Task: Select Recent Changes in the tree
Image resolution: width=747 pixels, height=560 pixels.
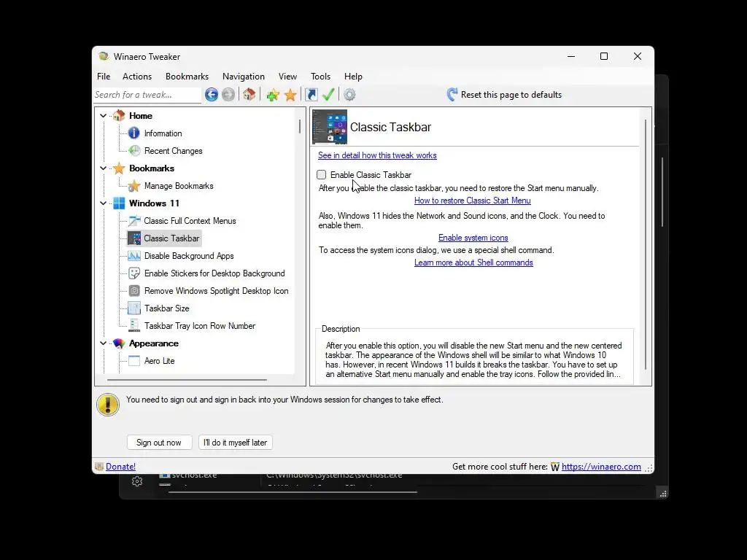Action: coord(174,151)
